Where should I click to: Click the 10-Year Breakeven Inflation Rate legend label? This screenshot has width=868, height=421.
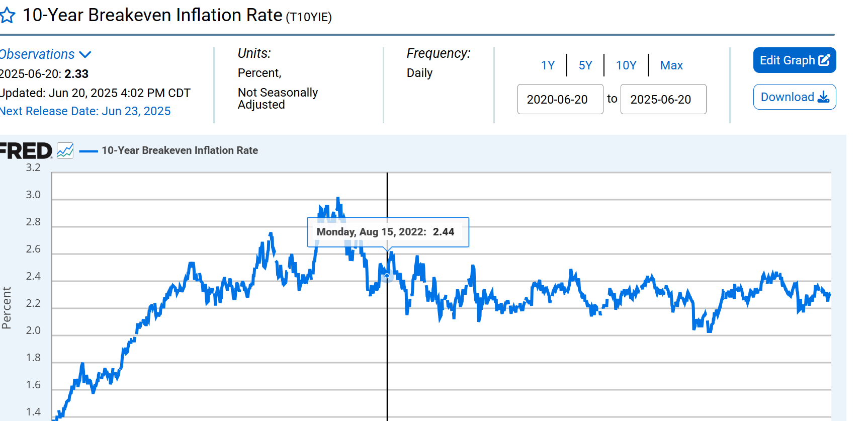[180, 150]
